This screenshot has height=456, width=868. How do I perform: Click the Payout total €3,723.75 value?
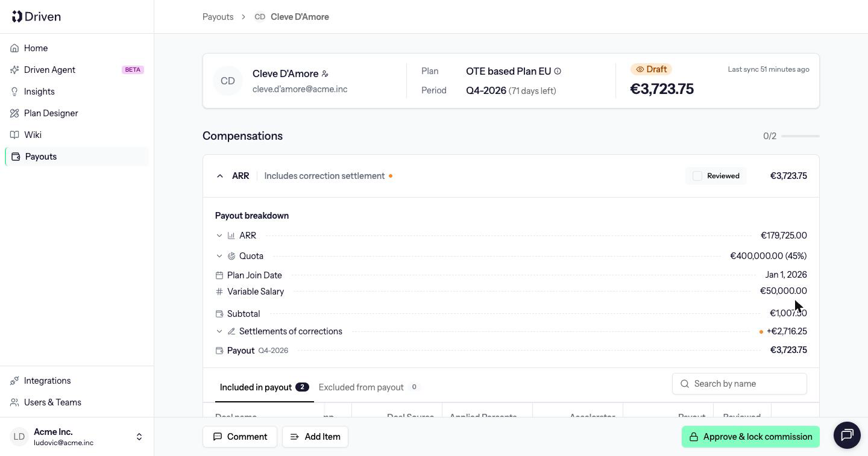pyautogui.click(x=788, y=350)
